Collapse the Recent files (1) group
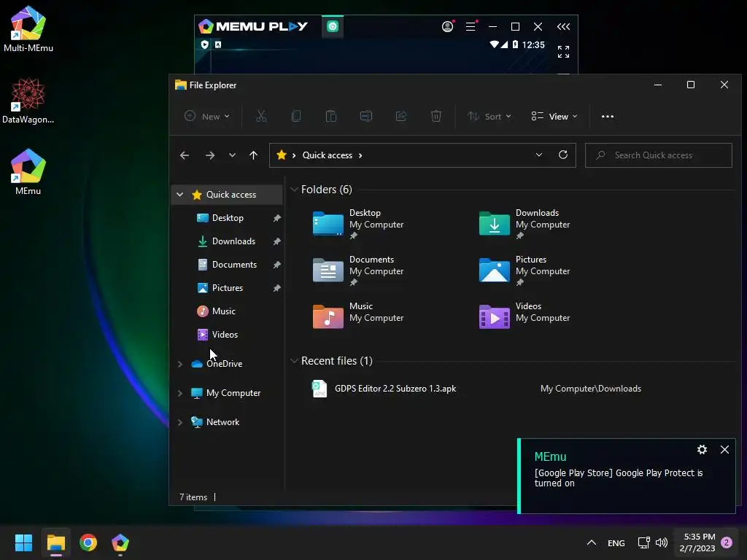Screen dimensions: 747x560 tap(294, 361)
